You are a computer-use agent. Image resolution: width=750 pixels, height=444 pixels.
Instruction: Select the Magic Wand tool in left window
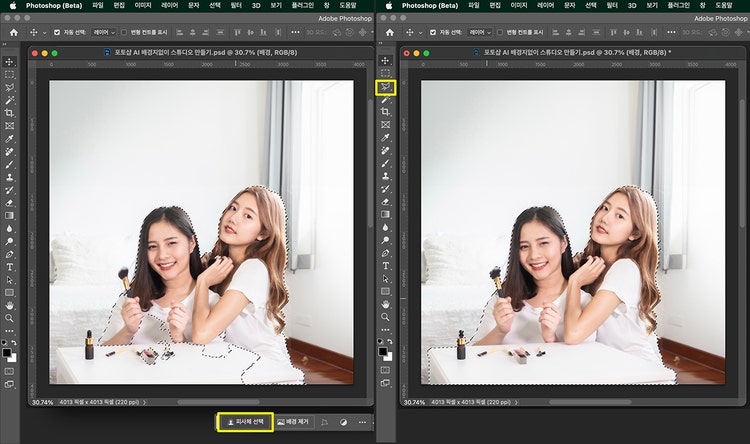[x=9, y=100]
